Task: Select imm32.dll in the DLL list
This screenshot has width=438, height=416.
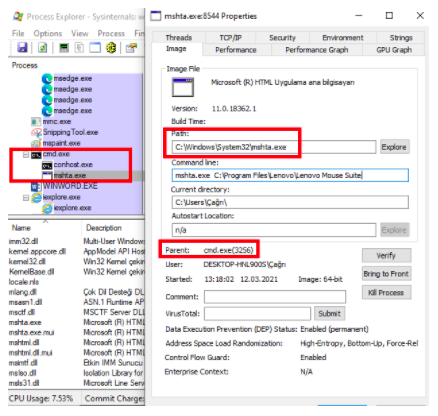Action: pyautogui.click(x=23, y=241)
